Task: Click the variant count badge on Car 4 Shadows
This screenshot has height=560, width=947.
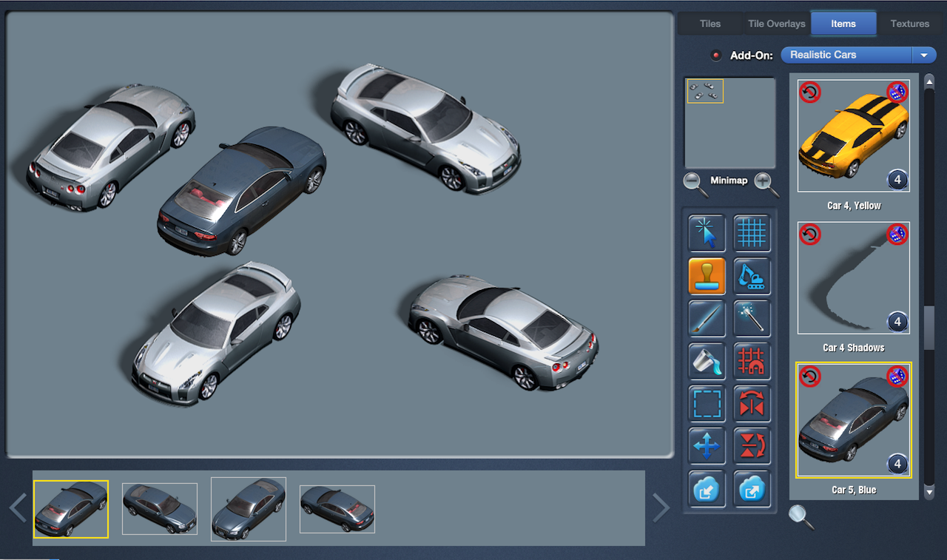Action: [x=897, y=322]
